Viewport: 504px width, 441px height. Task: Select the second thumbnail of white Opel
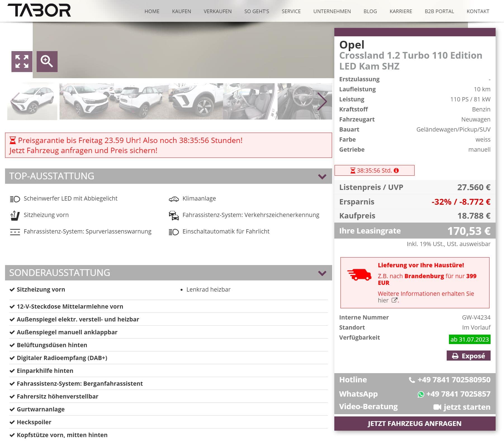tap(87, 101)
